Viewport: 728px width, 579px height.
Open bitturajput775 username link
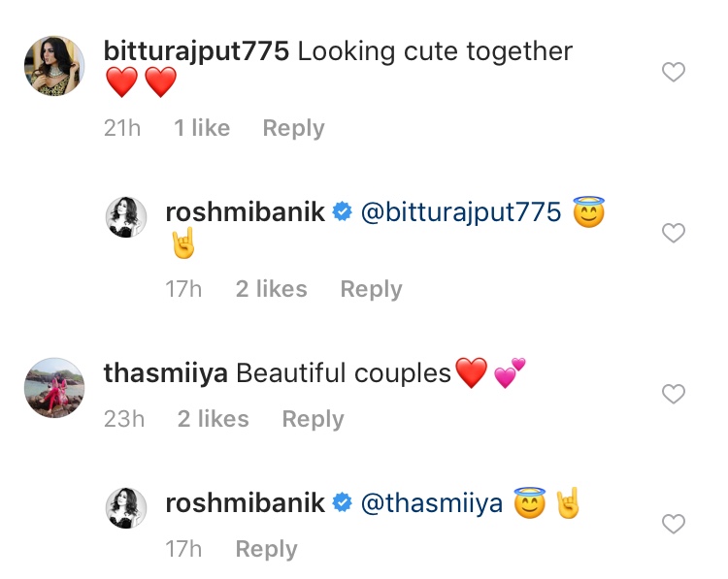pos(196,51)
